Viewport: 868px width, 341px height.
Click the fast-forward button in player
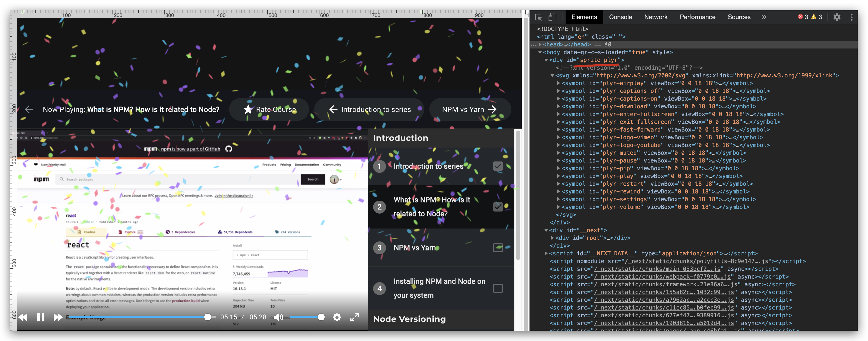point(58,317)
